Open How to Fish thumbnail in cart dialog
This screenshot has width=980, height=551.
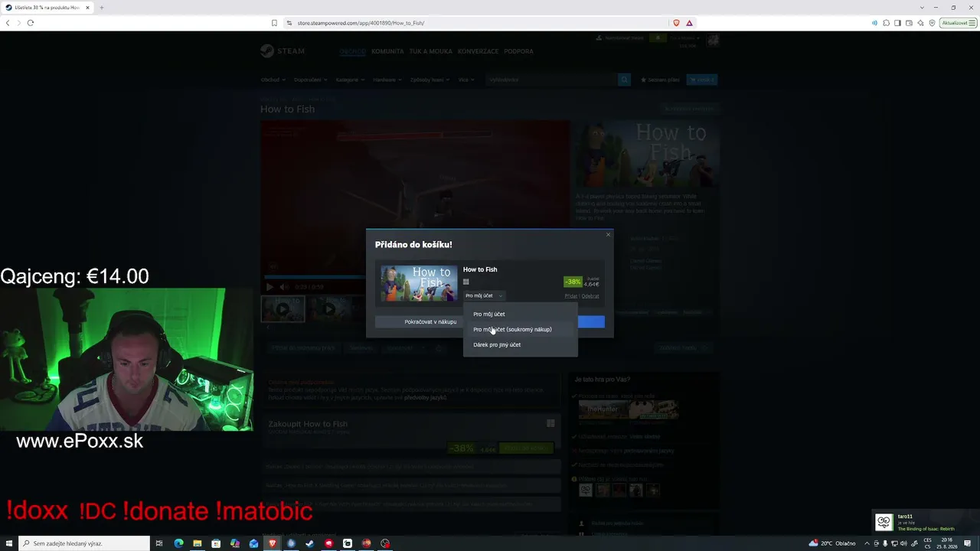[419, 283]
